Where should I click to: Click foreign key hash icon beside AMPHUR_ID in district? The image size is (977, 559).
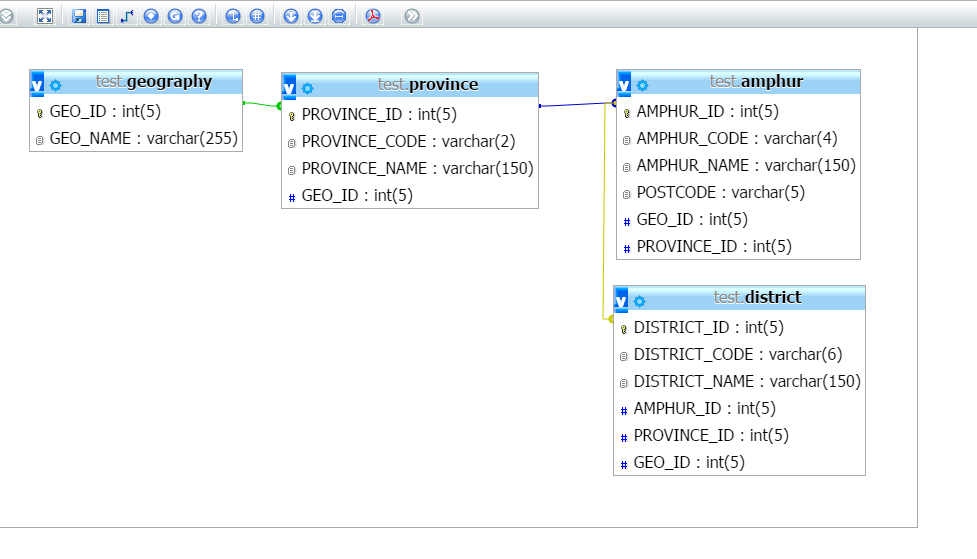[x=624, y=410]
